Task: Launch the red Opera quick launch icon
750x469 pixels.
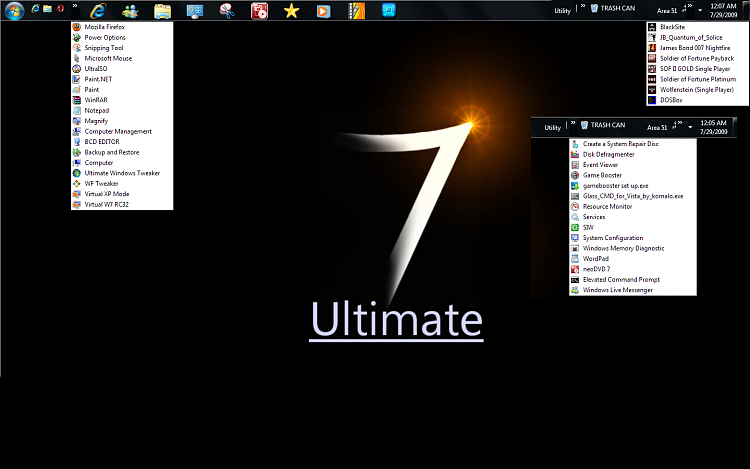Action: 61,9
